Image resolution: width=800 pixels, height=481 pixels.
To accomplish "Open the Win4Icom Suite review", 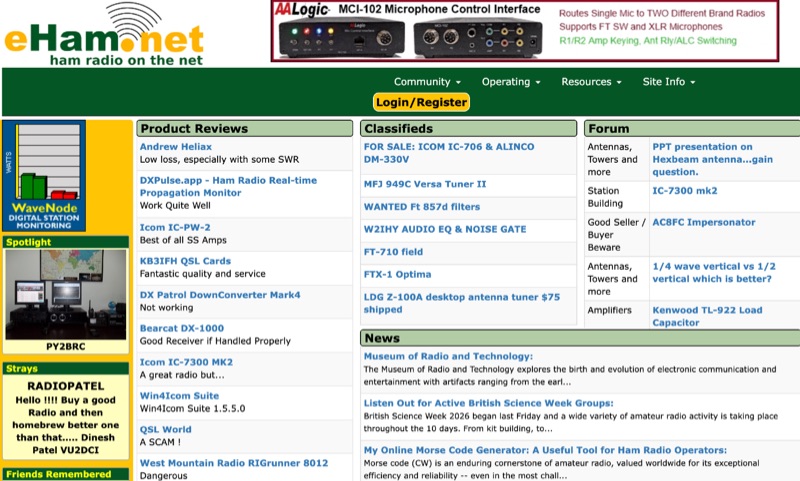I will point(179,395).
